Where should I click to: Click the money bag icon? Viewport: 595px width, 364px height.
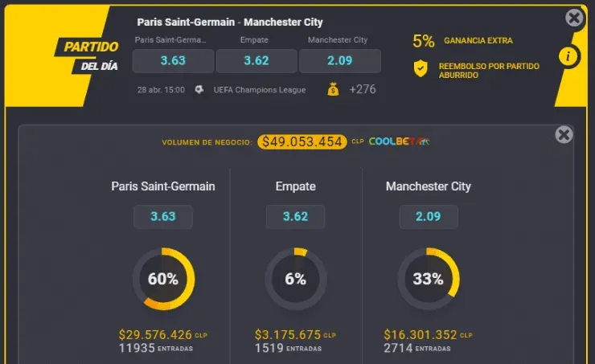pyautogui.click(x=333, y=90)
